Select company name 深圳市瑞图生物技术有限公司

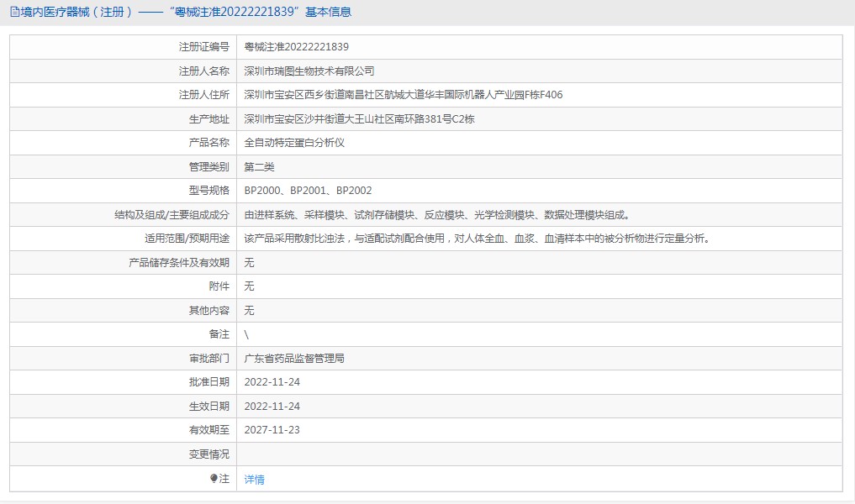(x=309, y=71)
